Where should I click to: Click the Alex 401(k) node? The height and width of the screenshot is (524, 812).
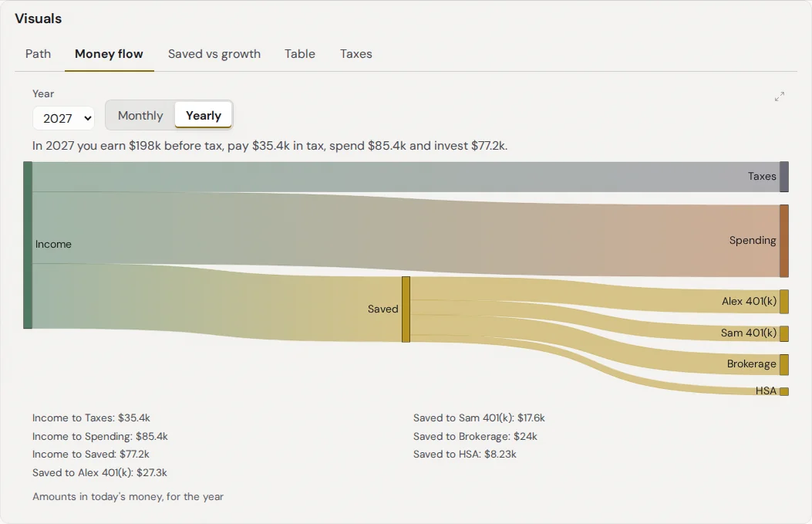(x=784, y=302)
